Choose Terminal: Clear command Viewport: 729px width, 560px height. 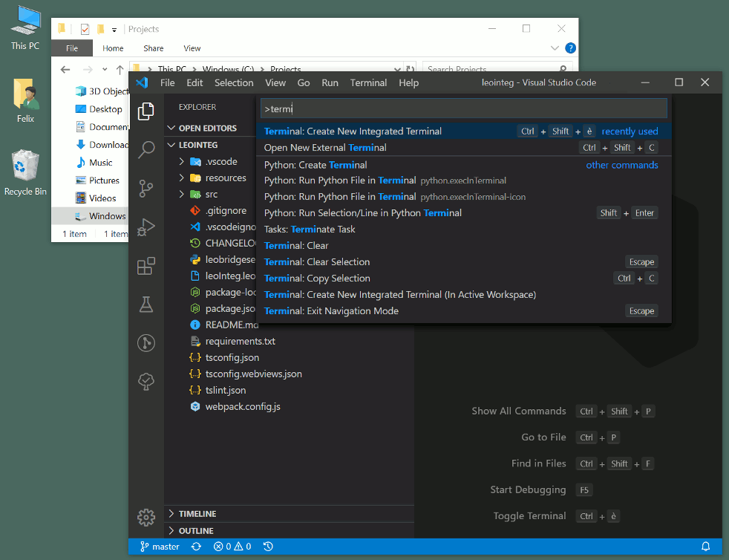click(463, 246)
